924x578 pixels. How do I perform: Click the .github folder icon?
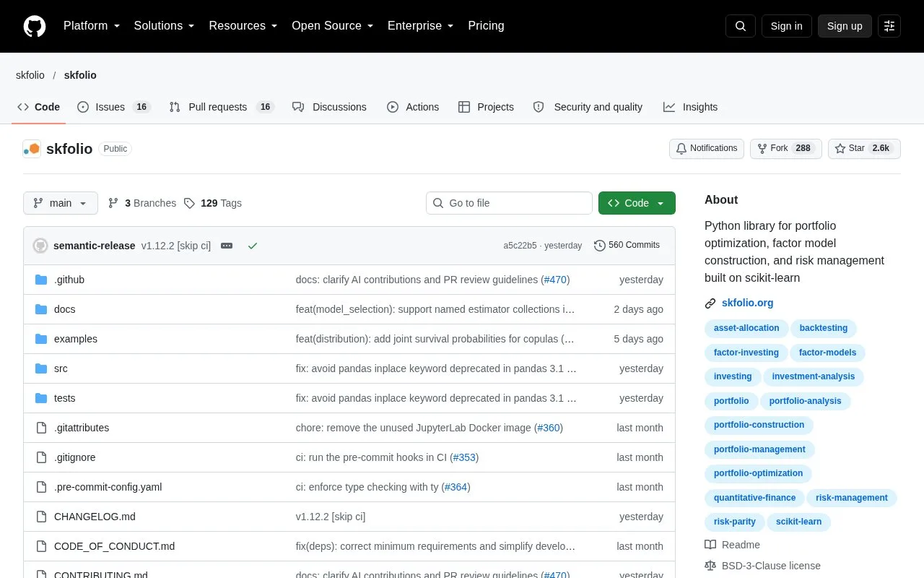pos(41,280)
